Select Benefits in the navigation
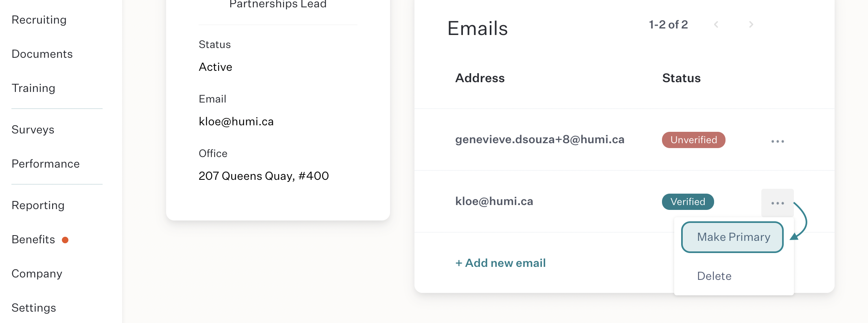The height and width of the screenshot is (323, 868). (33, 240)
